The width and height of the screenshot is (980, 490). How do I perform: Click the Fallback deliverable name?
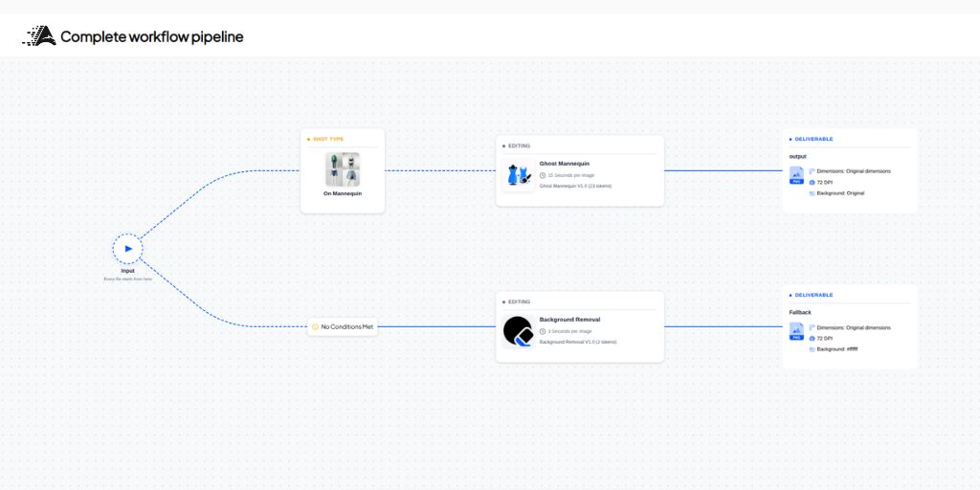(x=800, y=313)
